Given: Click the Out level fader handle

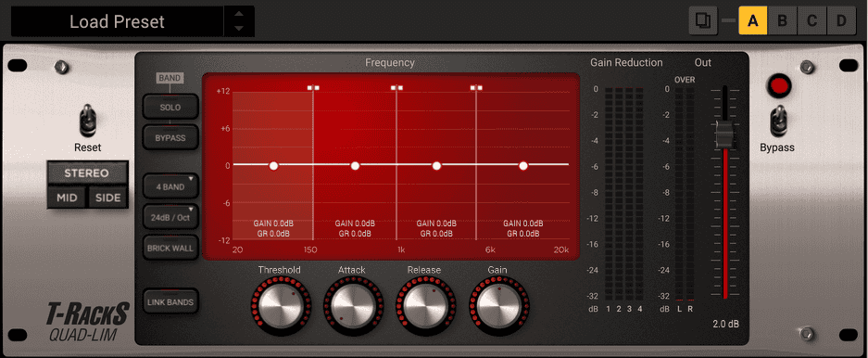Looking at the screenshot, I should [x=724, y=134].
